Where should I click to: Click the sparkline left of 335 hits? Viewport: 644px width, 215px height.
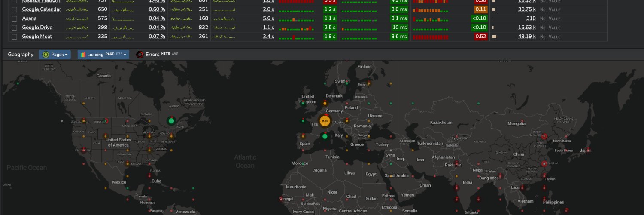pyautogui.click(x=77, y=37)
